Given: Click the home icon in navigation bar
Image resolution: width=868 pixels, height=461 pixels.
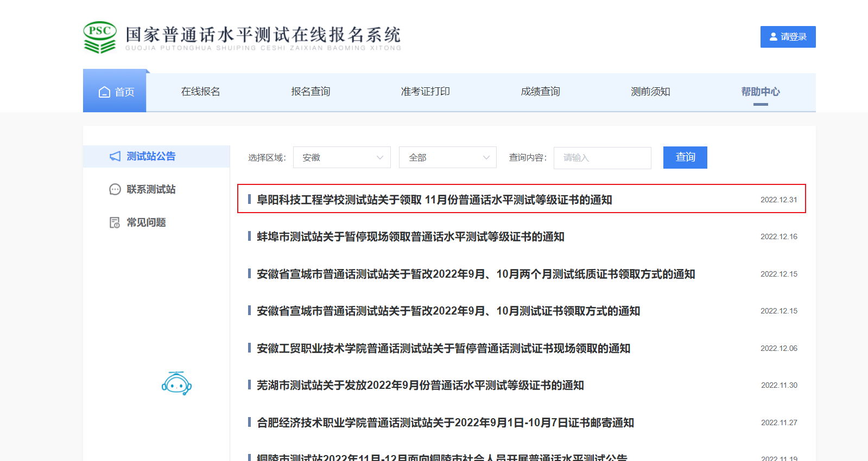Looking at the screenshot, I should (104, 92).
